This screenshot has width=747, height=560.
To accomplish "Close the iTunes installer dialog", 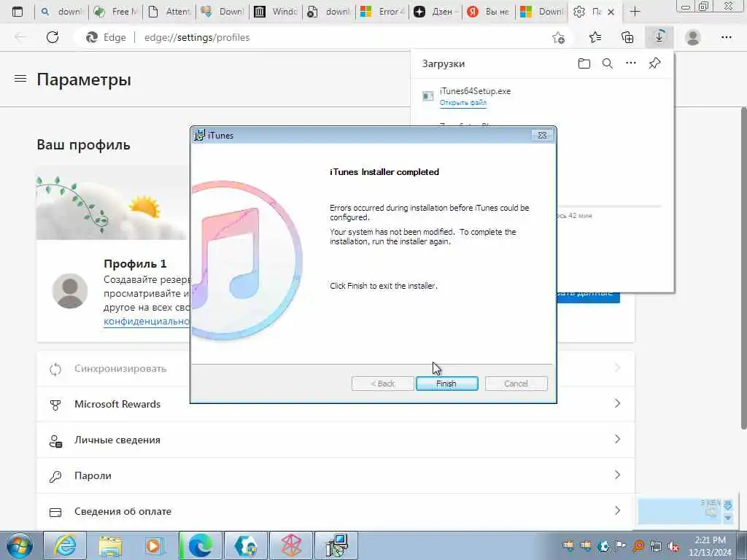I will pos(542,135).
